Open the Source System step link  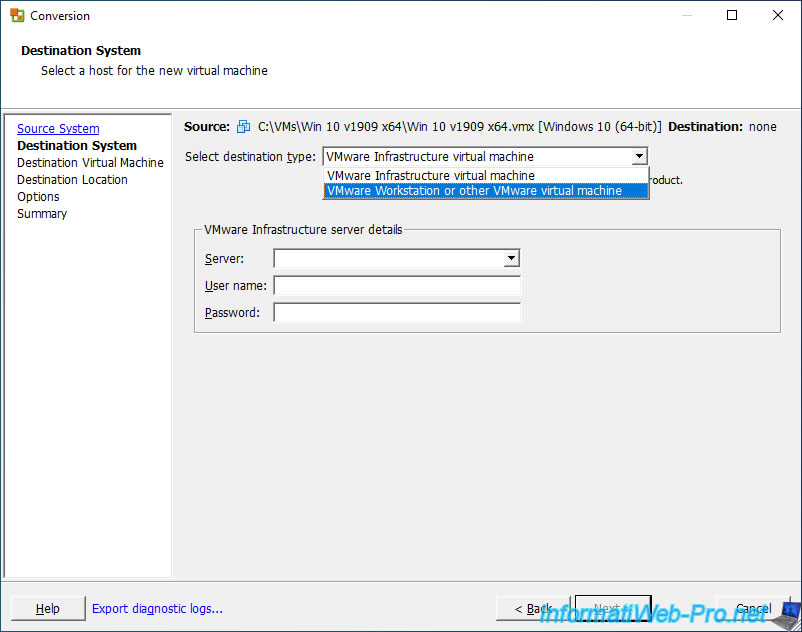tap(58, 128)
